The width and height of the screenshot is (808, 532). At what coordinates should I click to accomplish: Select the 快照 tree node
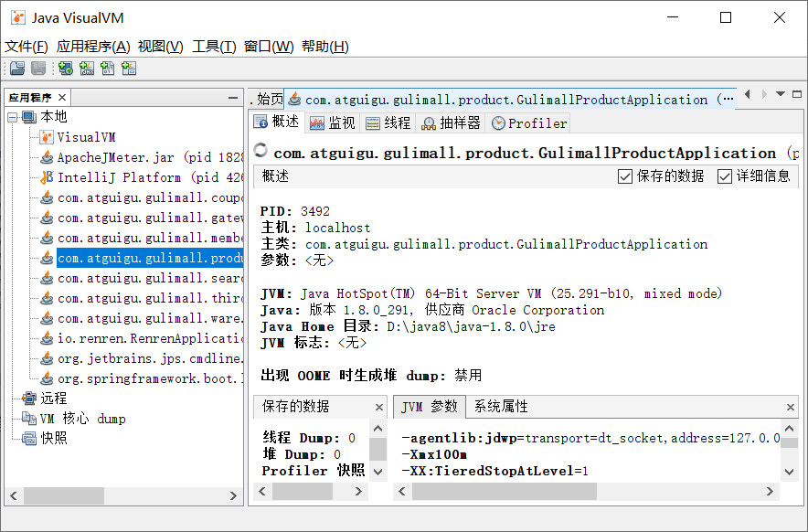coord(44,438)
